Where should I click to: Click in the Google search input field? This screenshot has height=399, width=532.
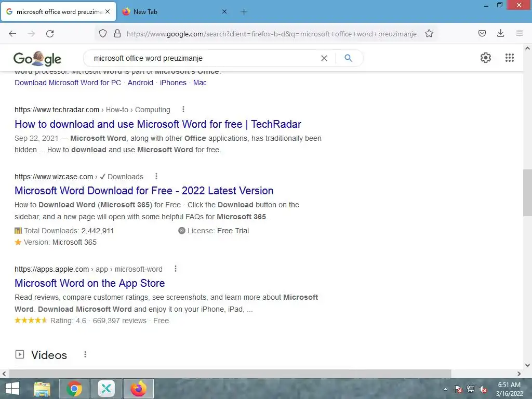click(204, 58)
